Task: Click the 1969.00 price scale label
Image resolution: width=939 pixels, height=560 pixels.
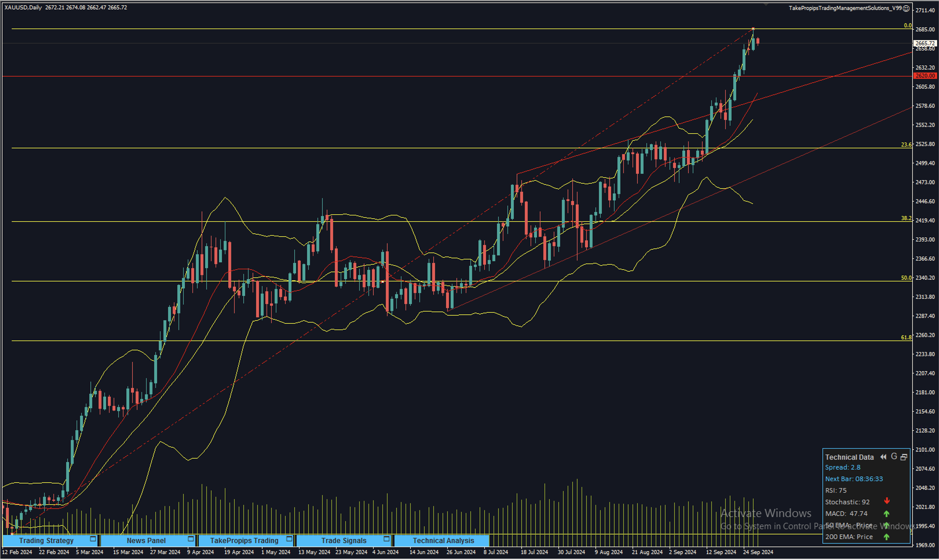Action: [925, 546]
